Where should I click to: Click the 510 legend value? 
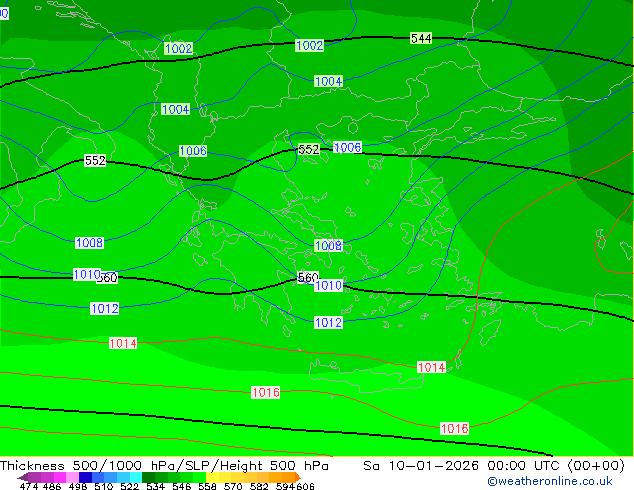pos(104,486)
